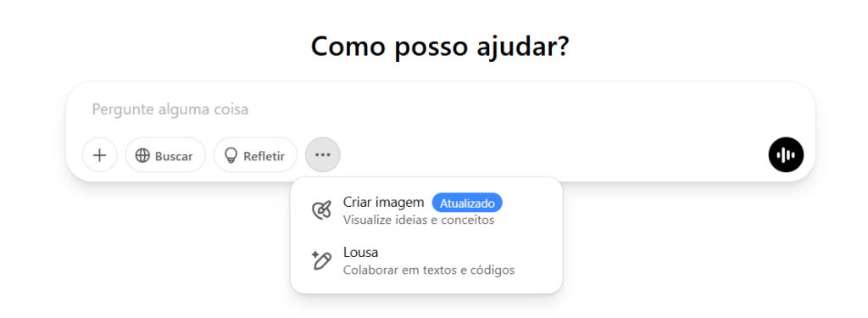The height and width of the screenshot is (318, 868).
Task: Click the blue Atualizado badge
Action: 467,204
